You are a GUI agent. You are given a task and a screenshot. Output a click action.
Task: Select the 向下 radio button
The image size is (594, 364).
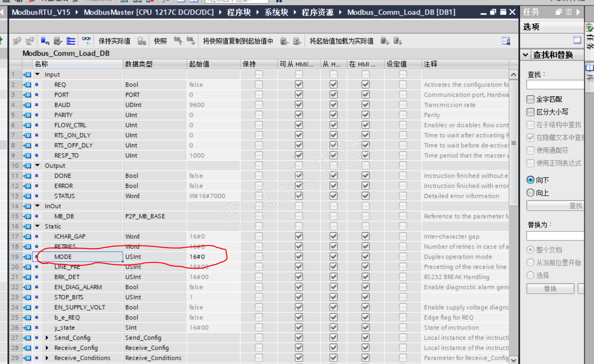coord(530,180)
